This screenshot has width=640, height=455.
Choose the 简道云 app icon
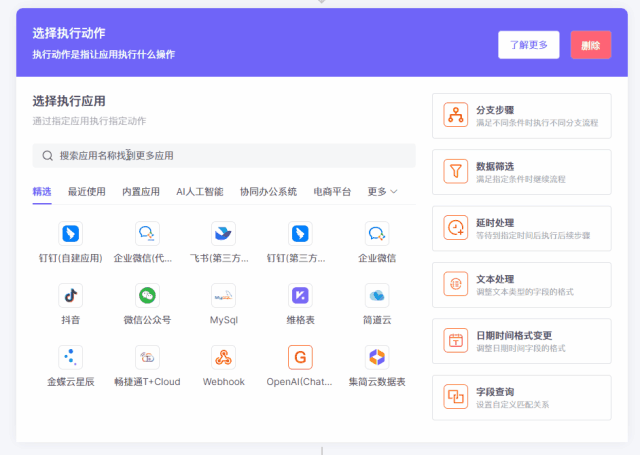coord(377,295)
